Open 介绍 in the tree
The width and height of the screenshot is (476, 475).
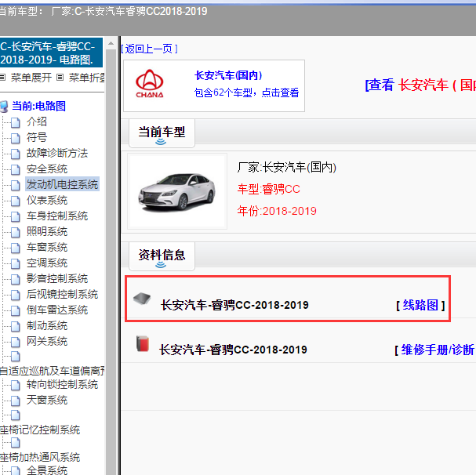click(x=37, y=122)
